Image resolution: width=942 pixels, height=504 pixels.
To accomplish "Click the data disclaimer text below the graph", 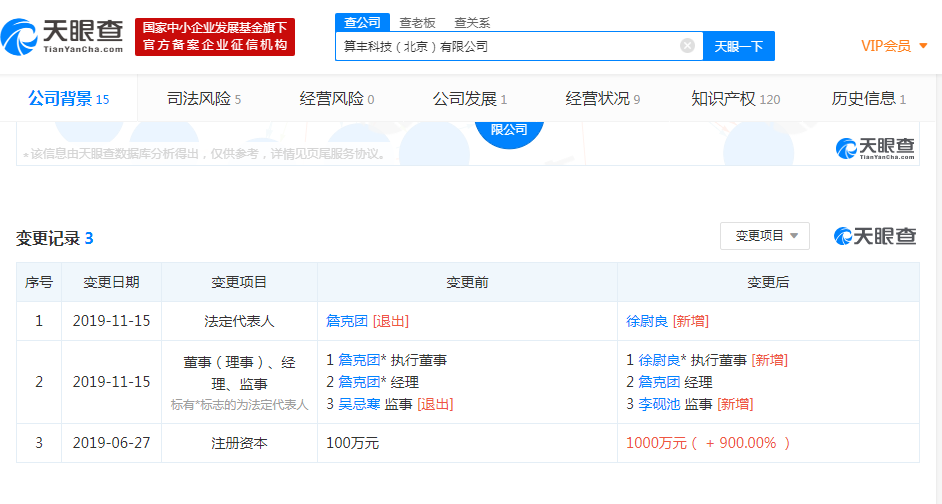I will (207, 154).
